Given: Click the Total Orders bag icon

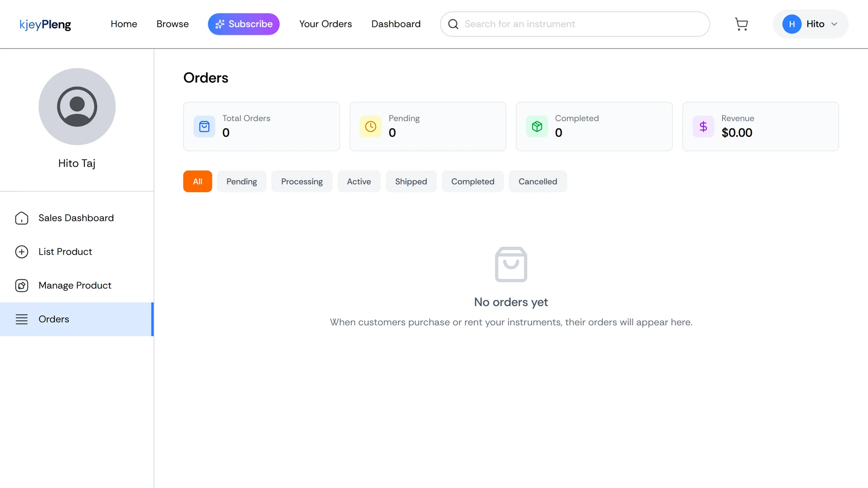Looking at the screenshot, I should [204, 127].
